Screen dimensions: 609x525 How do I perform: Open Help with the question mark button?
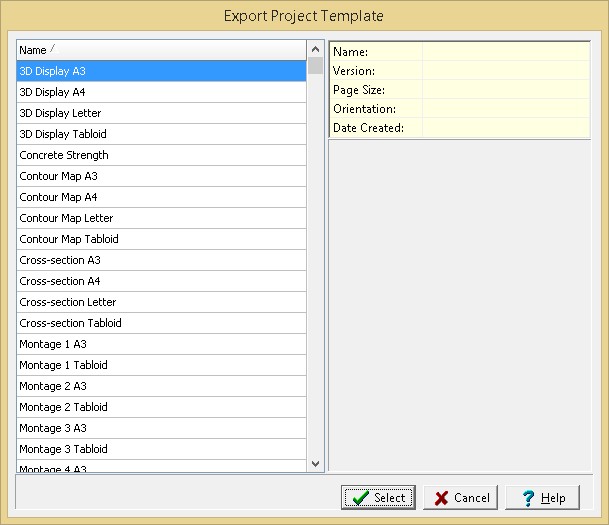coord(542,497)
